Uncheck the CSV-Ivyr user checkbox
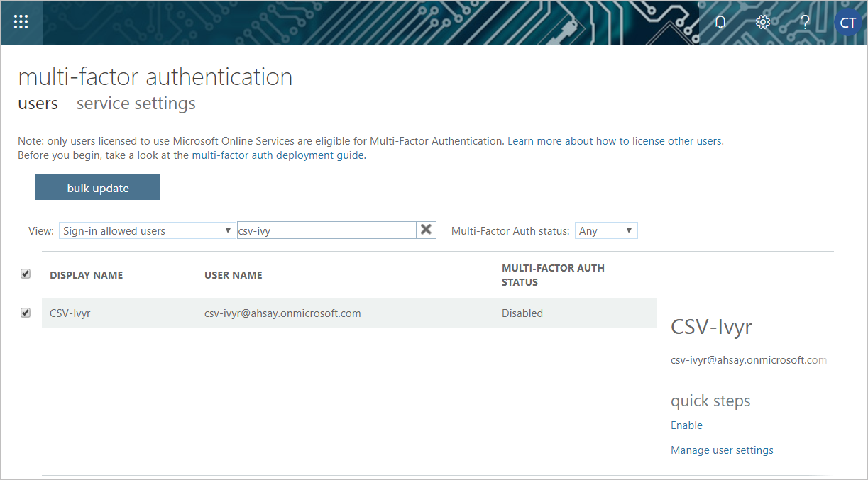Image resolution: width=868 pixels, height=480 pixels. click(26, 313)
